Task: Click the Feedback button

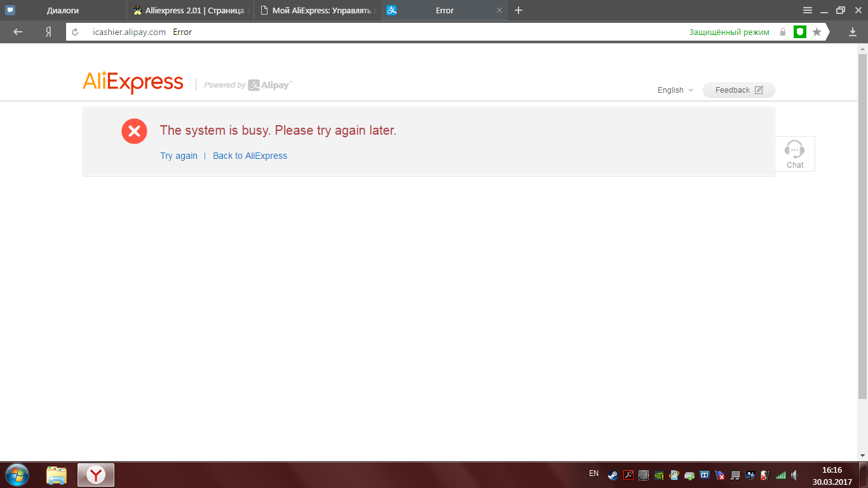Action: click(x=739, y=90)
